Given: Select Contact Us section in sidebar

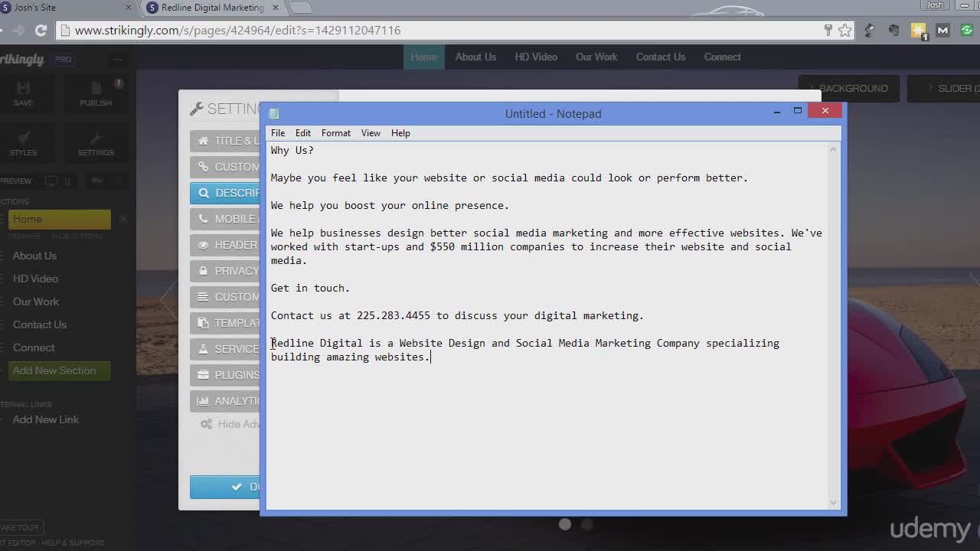Looking at the screenshot, I should coord(39,325).
